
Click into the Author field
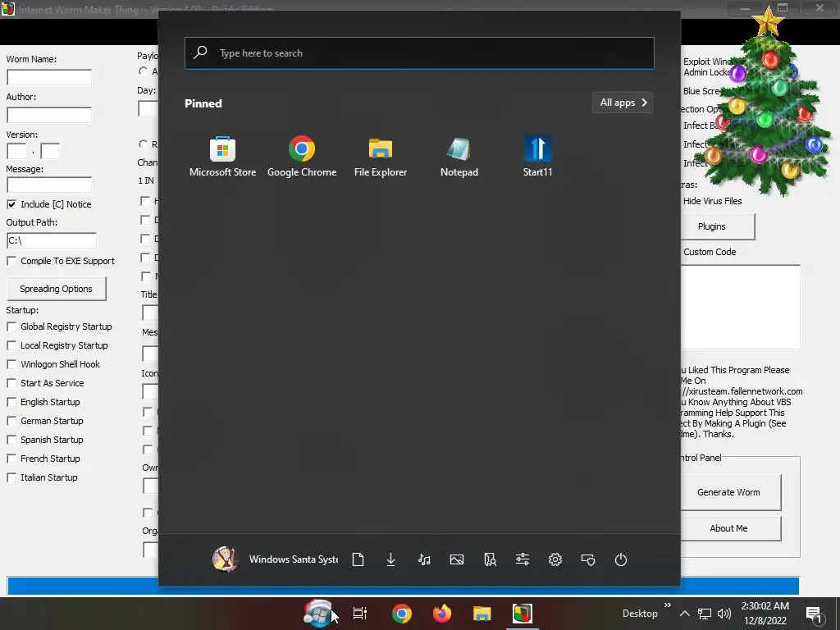[x=49, y=115]
